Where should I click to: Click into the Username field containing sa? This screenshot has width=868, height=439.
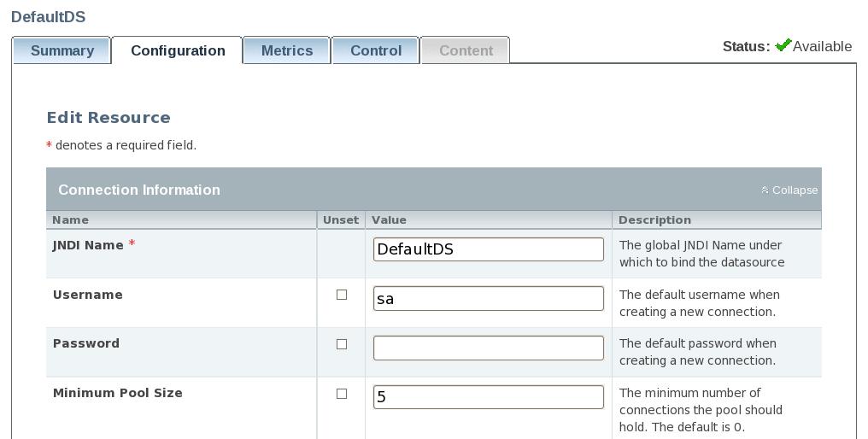click(489, 298)
